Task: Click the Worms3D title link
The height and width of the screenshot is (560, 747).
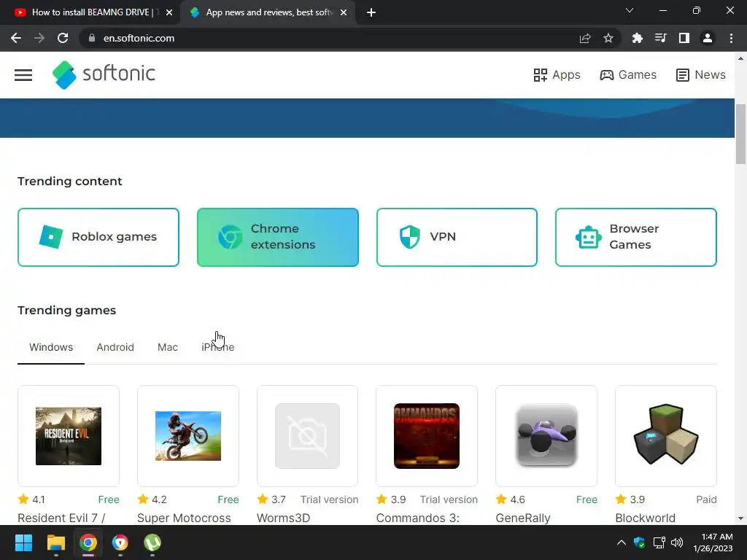Action: click(x=284, y=518)
